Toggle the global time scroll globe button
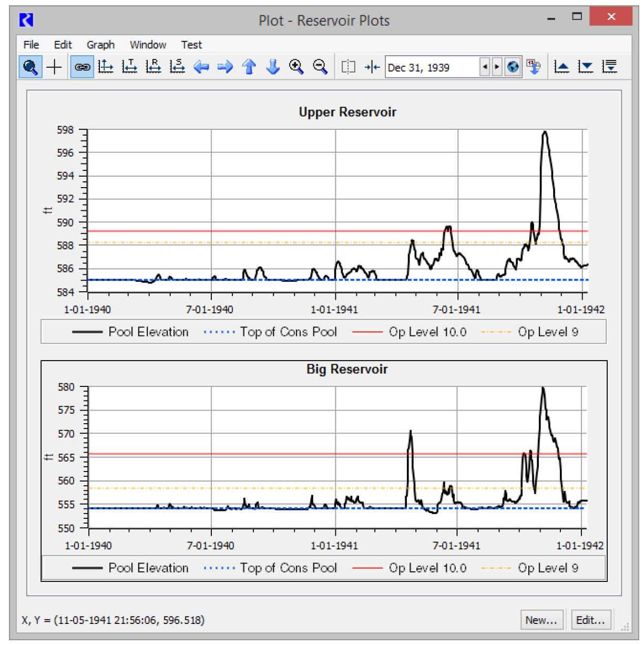The height and width of the screenshot is (645, 644). click(513, 67)
